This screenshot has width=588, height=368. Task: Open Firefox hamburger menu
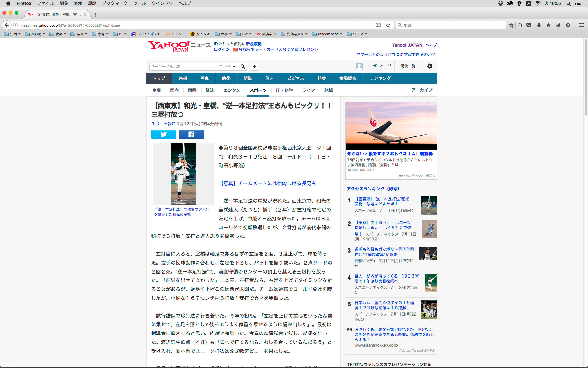pyautogui.click(x=581, y=25)
